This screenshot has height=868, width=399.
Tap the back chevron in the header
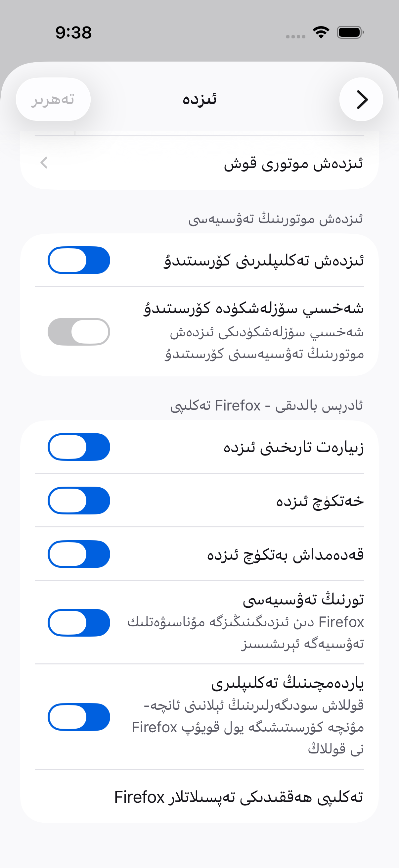click(361, 99)
